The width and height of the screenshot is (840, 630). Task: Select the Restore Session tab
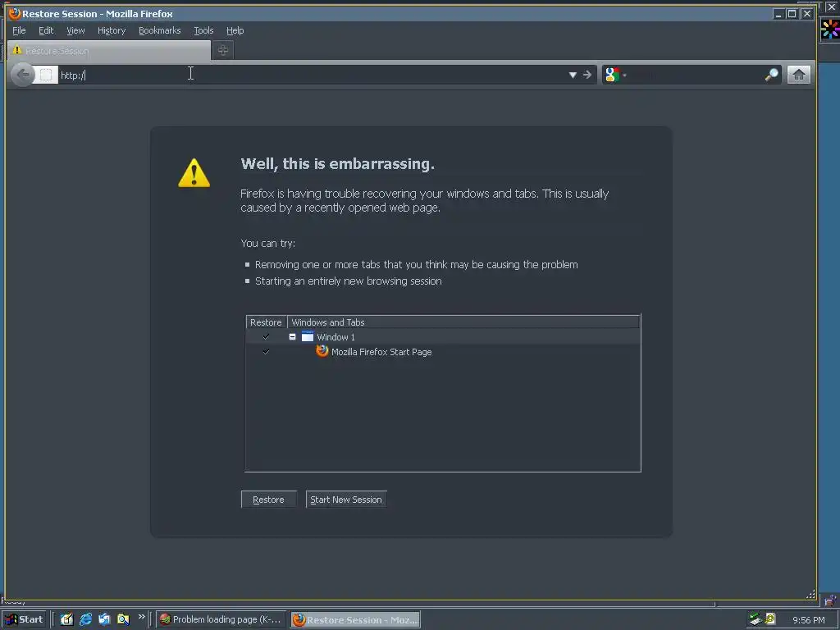pyautogui.click(x=109, y=50)
